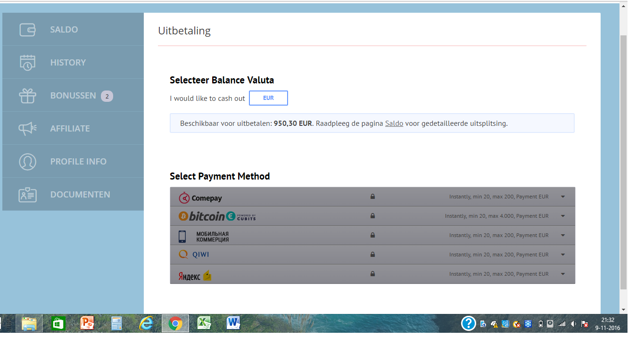Open File Explorer from the taskbar
This screenshot has width=644, height=362.
pyautogui.click(x=29, y=323)
